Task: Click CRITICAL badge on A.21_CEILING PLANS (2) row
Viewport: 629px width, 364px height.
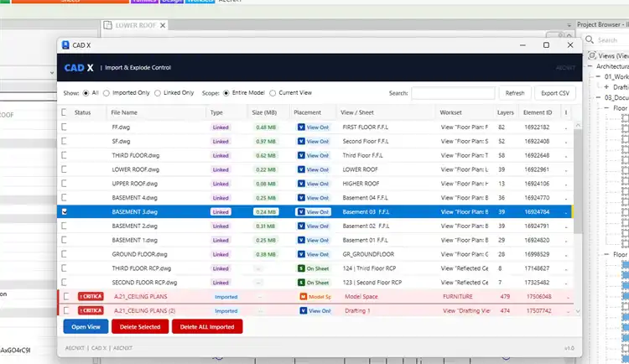Action: click(x=91, y=310)
